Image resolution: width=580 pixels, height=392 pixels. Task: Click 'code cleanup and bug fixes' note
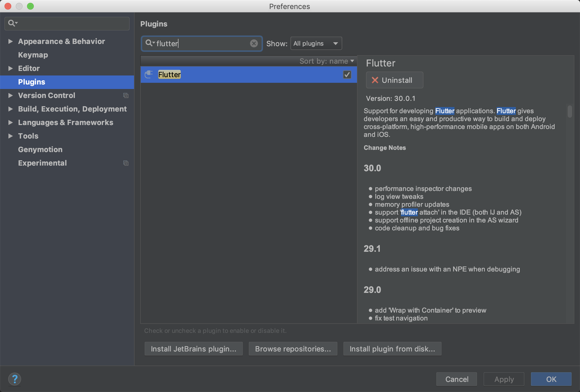417,228
